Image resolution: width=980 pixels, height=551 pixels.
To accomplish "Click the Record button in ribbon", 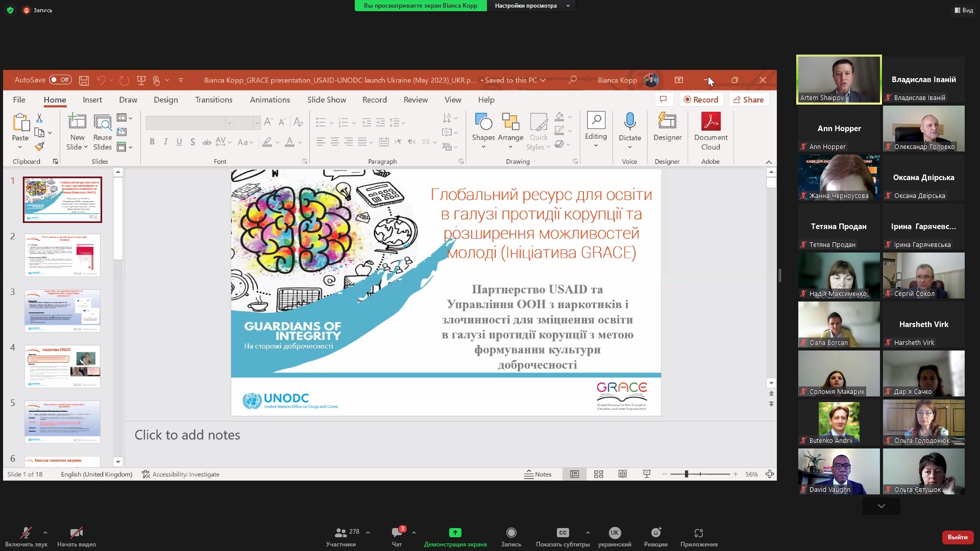I will point(701,99).
